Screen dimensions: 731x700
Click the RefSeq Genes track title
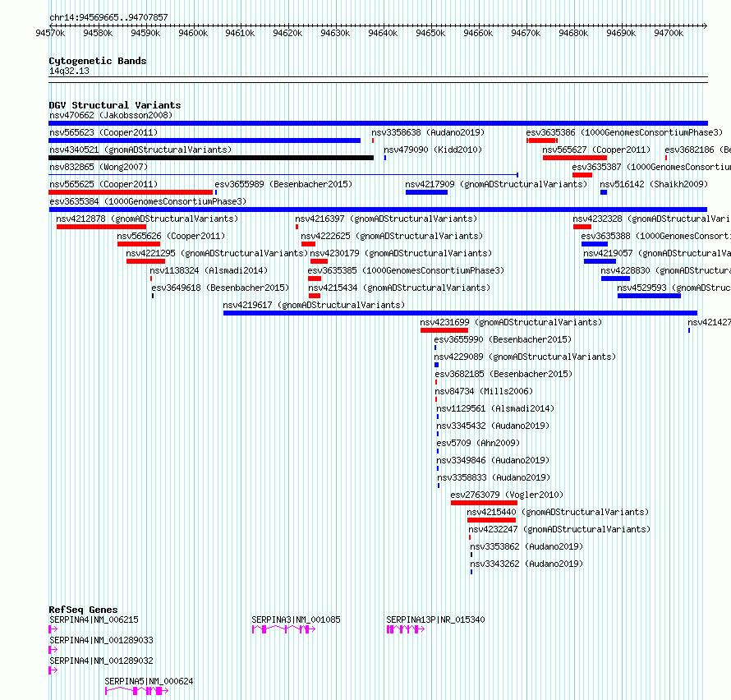click(x=83, y=610)
